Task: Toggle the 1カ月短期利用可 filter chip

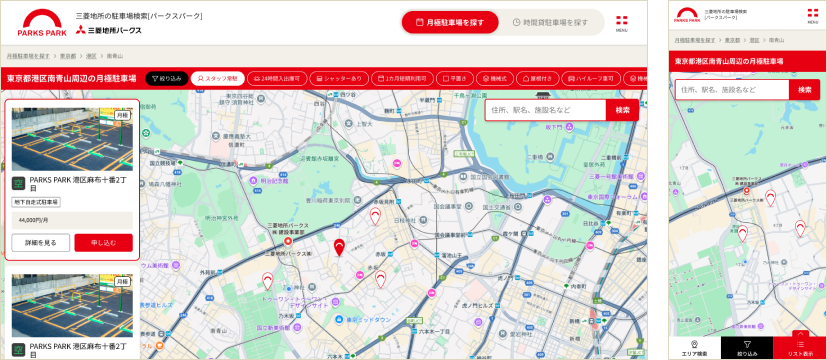Action: pyautogui.click(x=402, y=79)
